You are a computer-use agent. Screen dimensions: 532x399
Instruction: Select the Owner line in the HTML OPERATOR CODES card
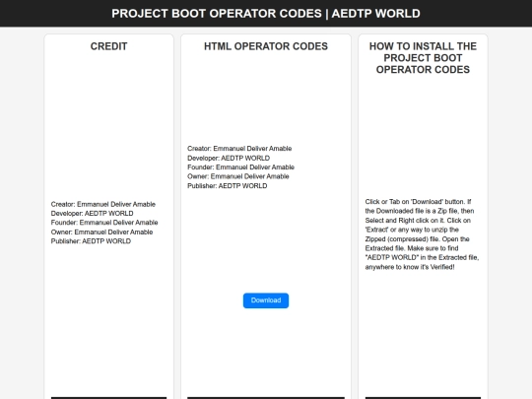(238, 176)
